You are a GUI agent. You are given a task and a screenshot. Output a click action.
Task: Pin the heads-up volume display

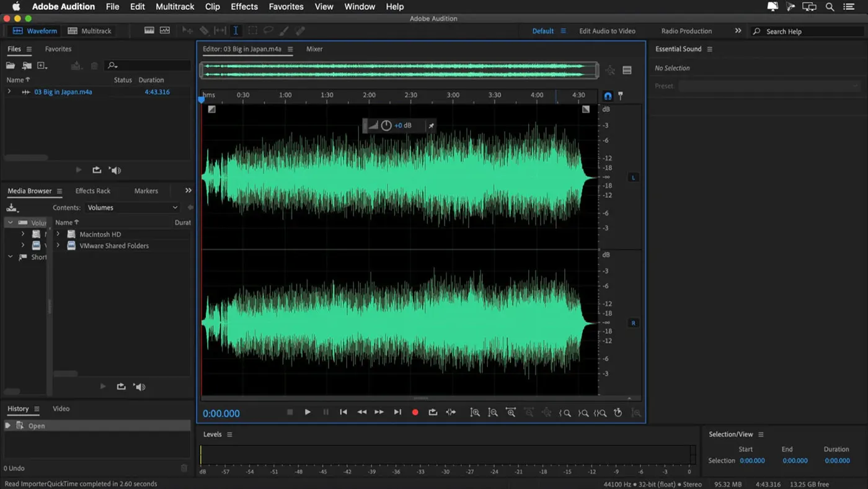(431, 125)
